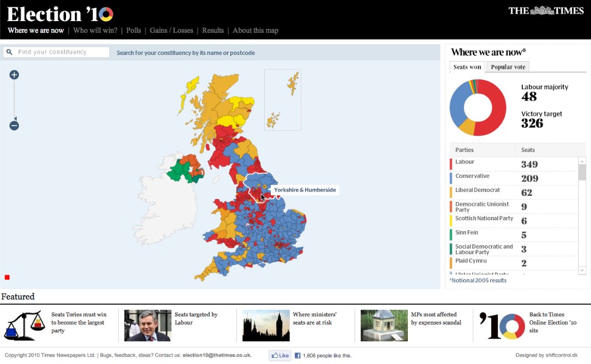Zoom out with the map minus button
The width and height of the screenshot is (591, 364).
click(x=14, y=125)
